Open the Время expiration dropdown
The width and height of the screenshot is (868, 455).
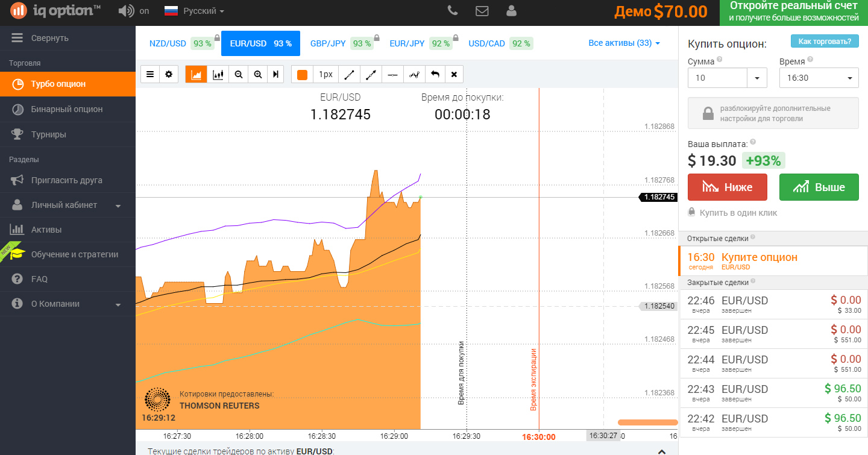[x=819, y=78]
